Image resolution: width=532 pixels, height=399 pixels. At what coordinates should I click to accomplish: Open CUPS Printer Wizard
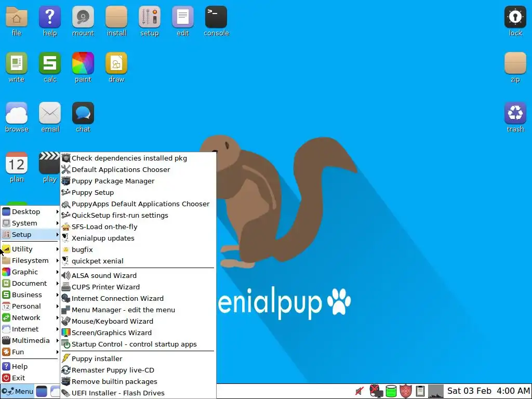[x=138, y=287]
